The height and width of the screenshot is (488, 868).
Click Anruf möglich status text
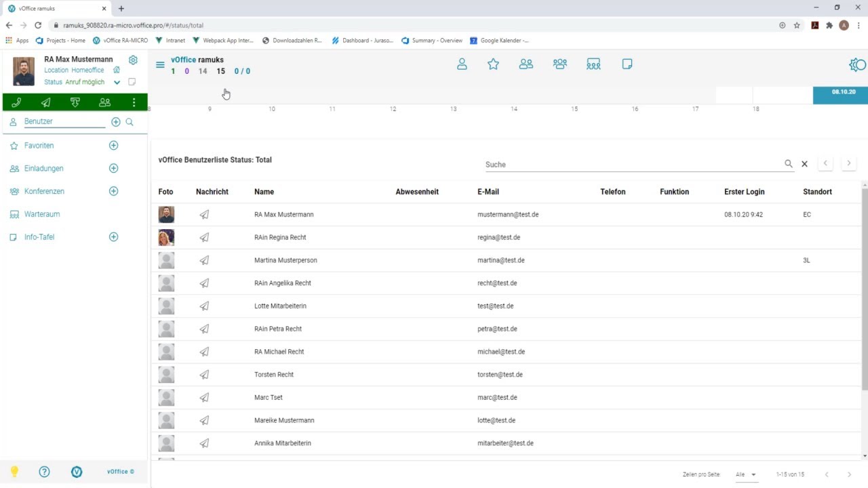click(x=85, y=82)
